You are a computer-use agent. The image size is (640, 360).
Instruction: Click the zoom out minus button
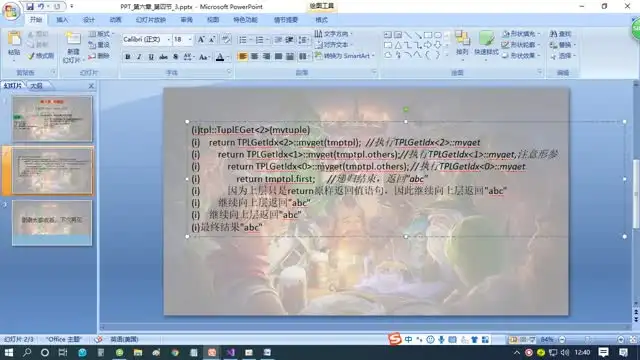(562, 339)
